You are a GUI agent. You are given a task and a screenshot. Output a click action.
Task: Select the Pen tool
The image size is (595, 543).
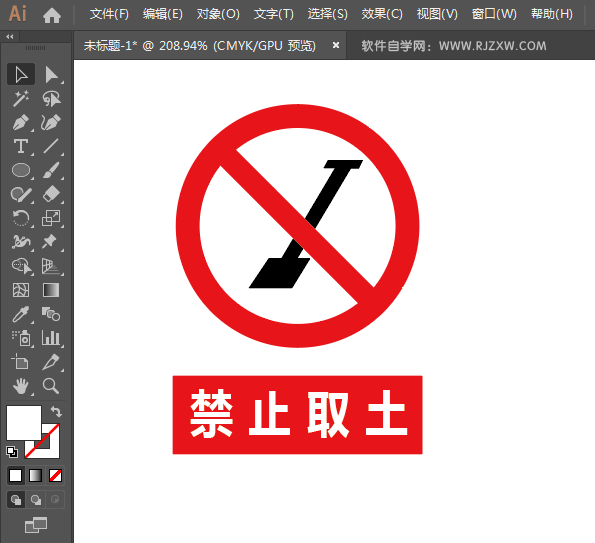21,122
